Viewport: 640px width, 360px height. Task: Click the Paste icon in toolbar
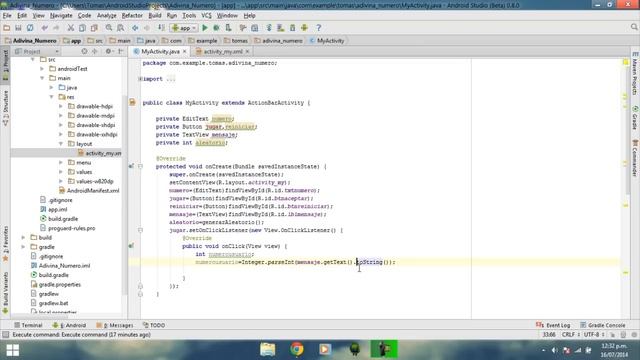click(x=94, y=28)
